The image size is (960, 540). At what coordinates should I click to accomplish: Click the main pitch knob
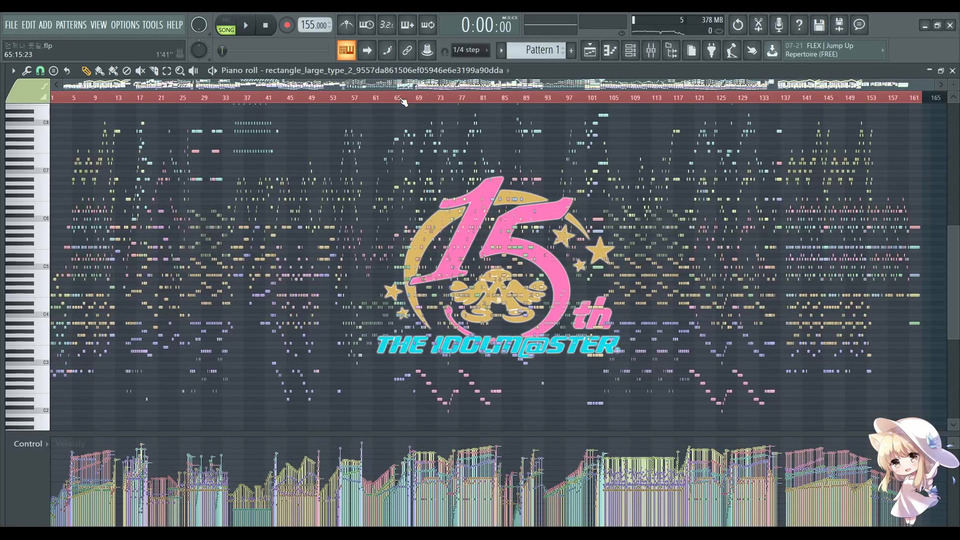tap(199, 50)
